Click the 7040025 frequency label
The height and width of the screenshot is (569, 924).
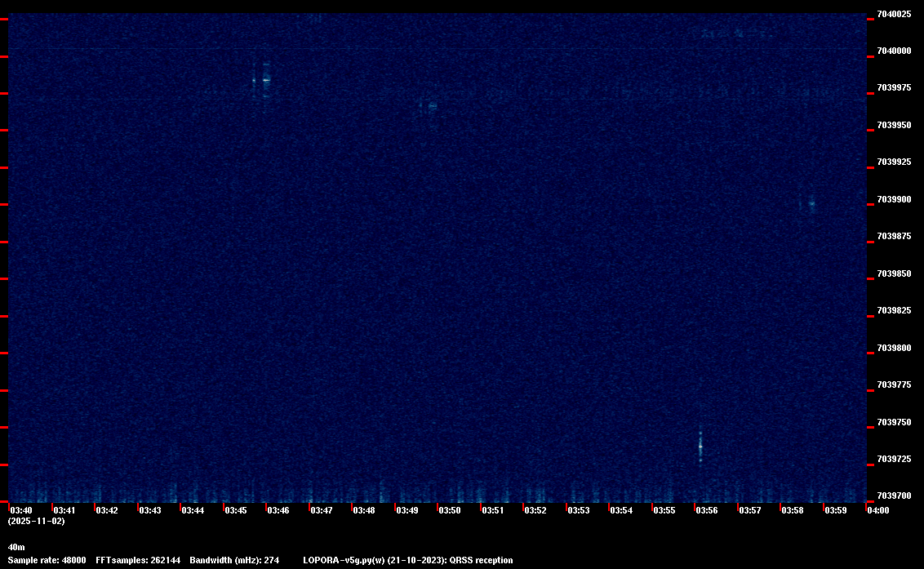point(894,14)
